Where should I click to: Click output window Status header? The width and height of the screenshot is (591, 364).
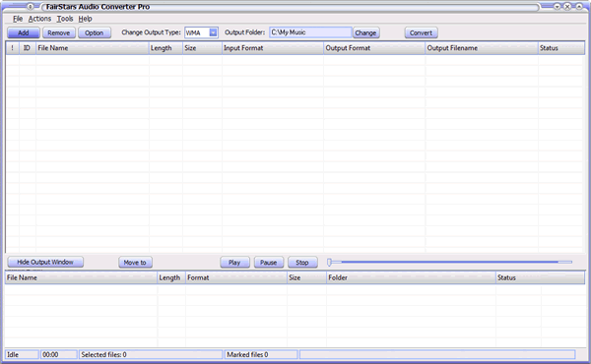[540, 277]
